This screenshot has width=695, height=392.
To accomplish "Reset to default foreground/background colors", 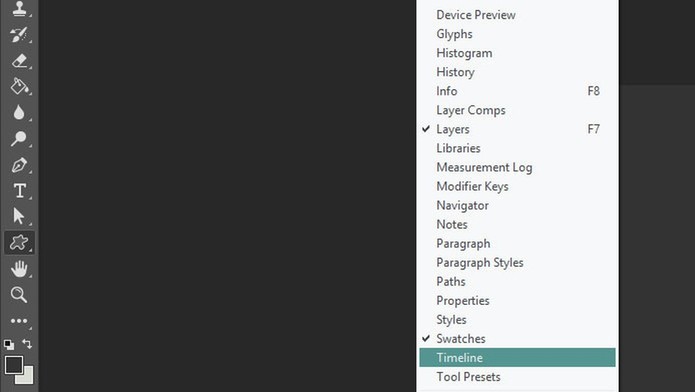I will pyautogui.click(x=9, y=344).
